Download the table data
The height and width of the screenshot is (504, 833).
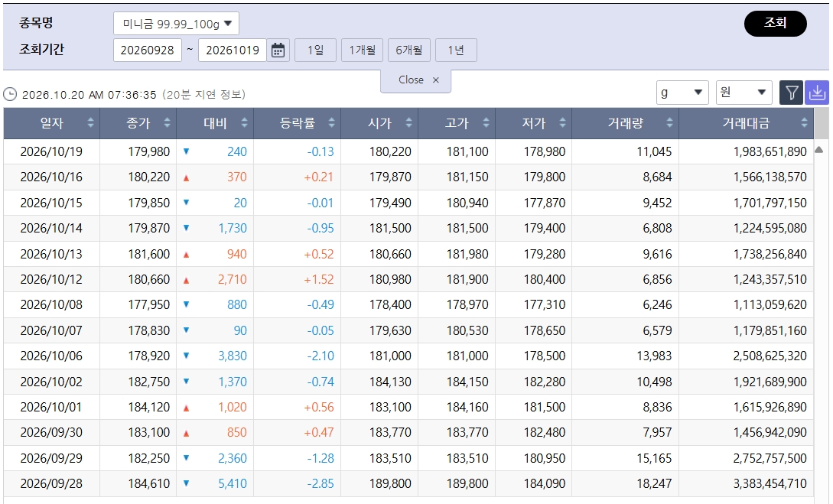[816, 93]
